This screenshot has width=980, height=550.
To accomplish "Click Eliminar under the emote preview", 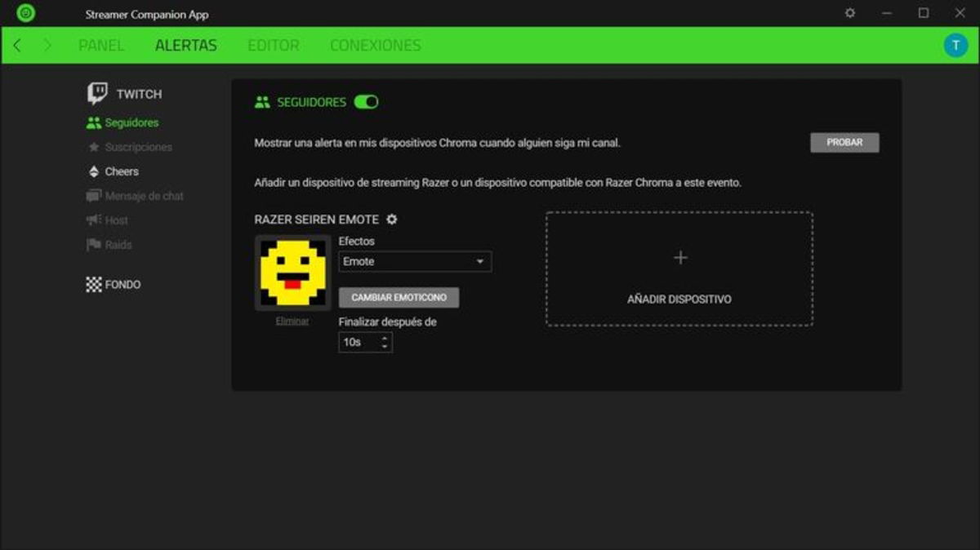I will click(x=292, y=320).
